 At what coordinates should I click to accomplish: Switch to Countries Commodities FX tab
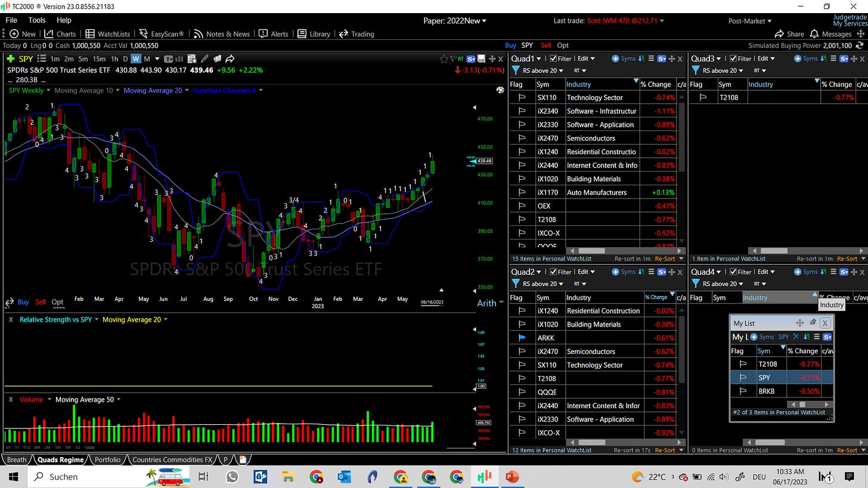tap(172, 459)
